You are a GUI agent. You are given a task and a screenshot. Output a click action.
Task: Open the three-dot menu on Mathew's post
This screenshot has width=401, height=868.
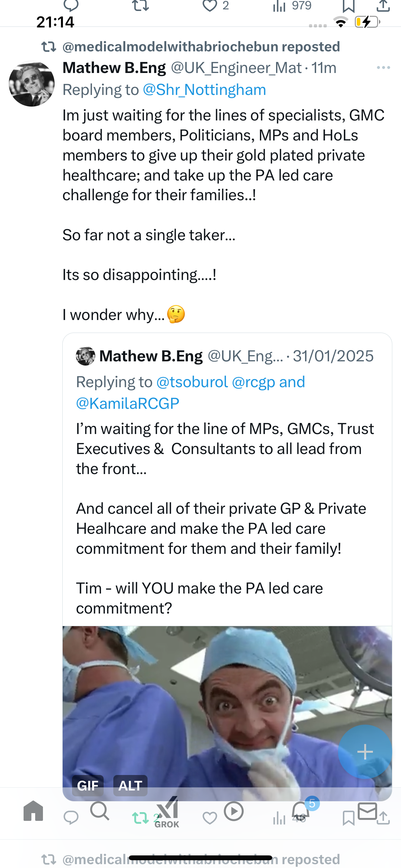point(384,68)
